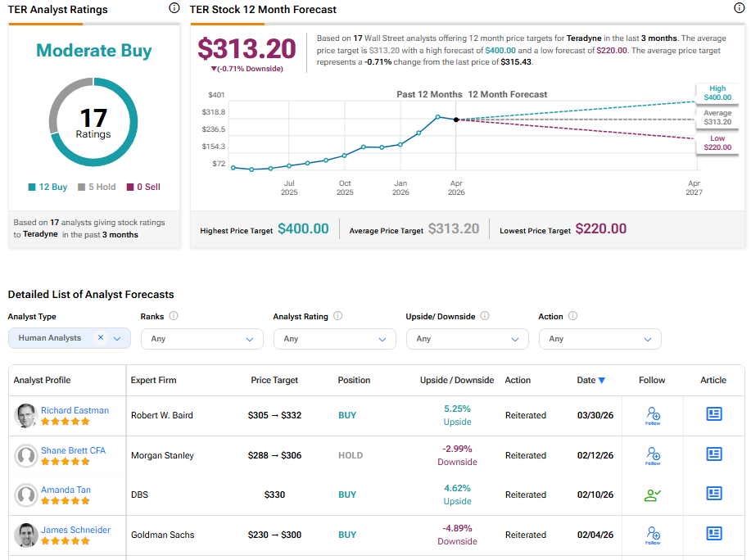Open James Schneider's analyst profile link
The height and width of the screenshot is (560, 751).
click(75, 530)
